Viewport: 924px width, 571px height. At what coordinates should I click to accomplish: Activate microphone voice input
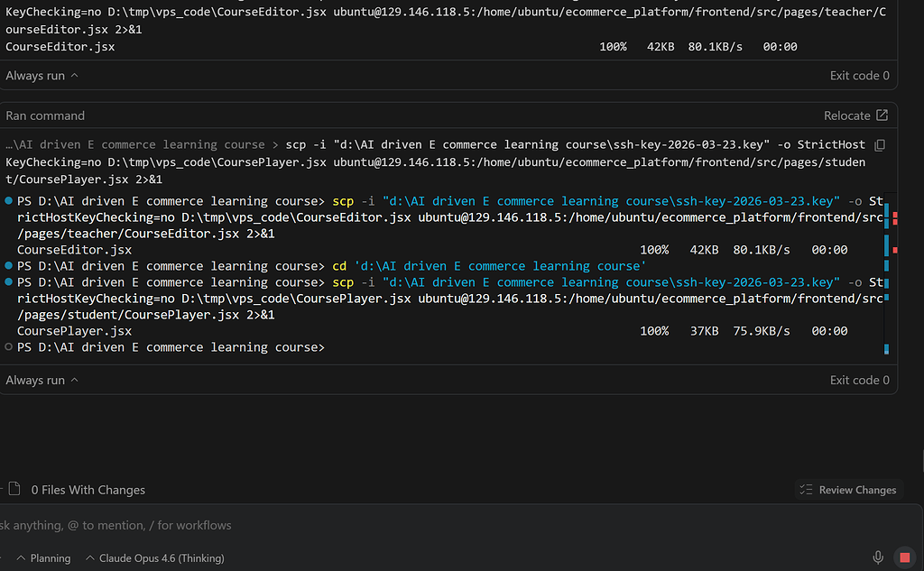pos(877,557)
